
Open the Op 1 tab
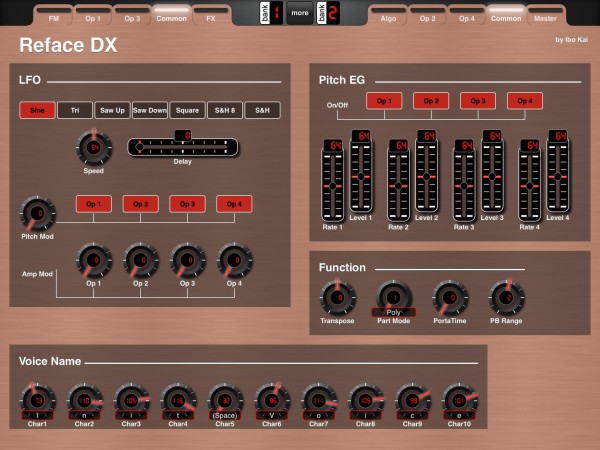tap(93, 16)
